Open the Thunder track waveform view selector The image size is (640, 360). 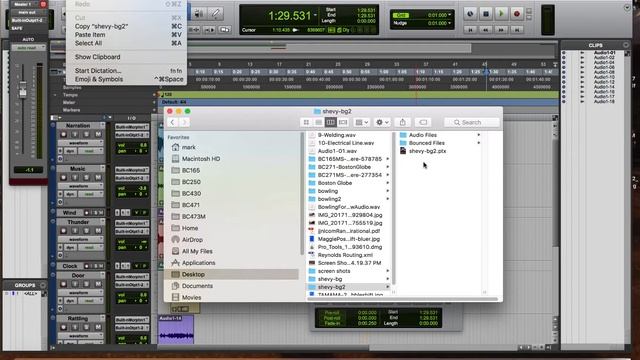[x=80, y=239]
